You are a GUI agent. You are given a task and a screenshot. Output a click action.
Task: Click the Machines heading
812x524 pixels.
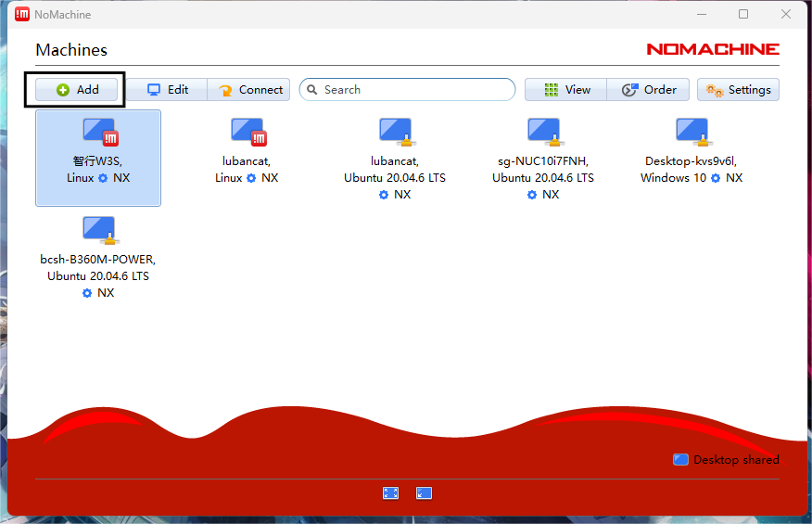(71, 50)
